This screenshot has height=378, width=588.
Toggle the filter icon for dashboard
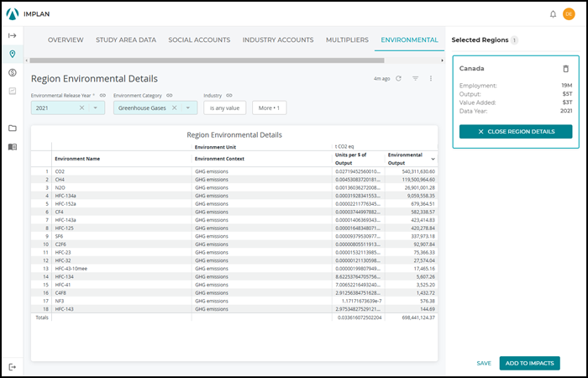tap(415, 78)
